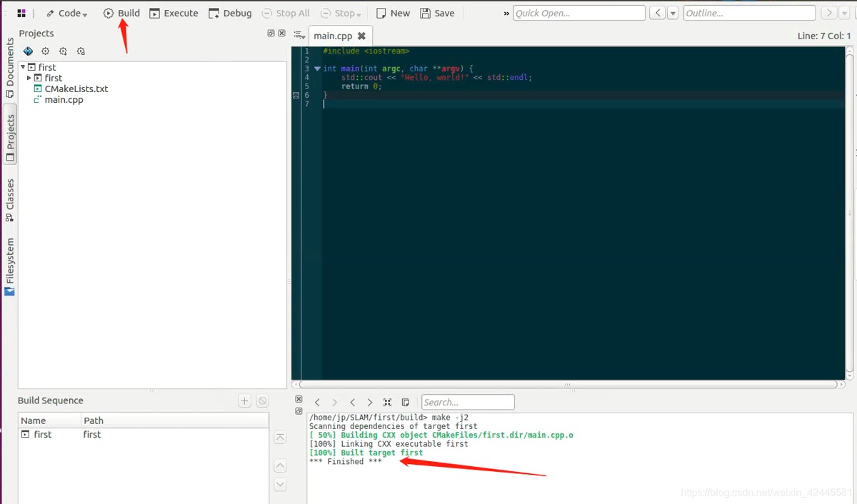Start a Debug session
Screen dimensions: 857x504
[x=230, y=13]
